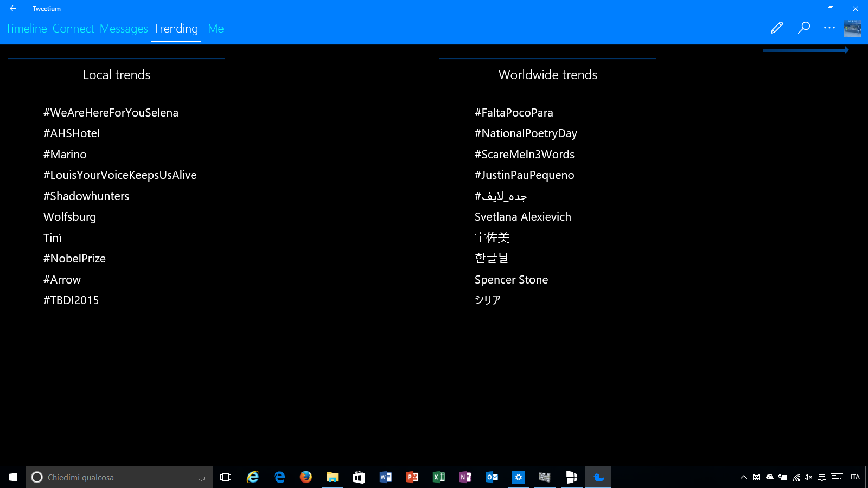Switch to the Timeline tab
The width and height of the screenshot is (868, 488).
[26, 29]
